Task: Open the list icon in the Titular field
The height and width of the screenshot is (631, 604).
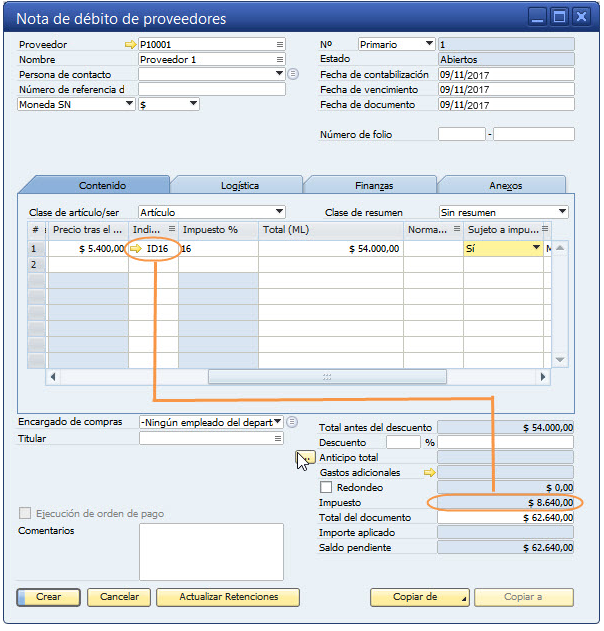Action: (280, 438)
